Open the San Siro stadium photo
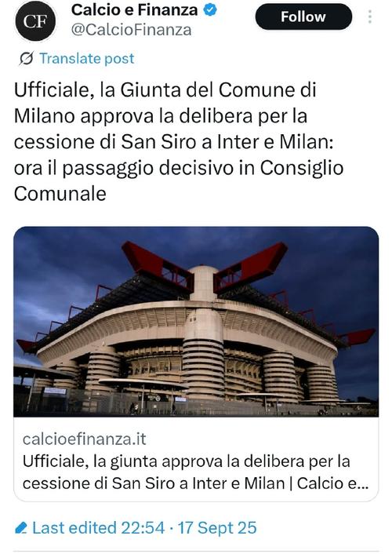This screenshot has height=554, width=392. click(196, 322)
